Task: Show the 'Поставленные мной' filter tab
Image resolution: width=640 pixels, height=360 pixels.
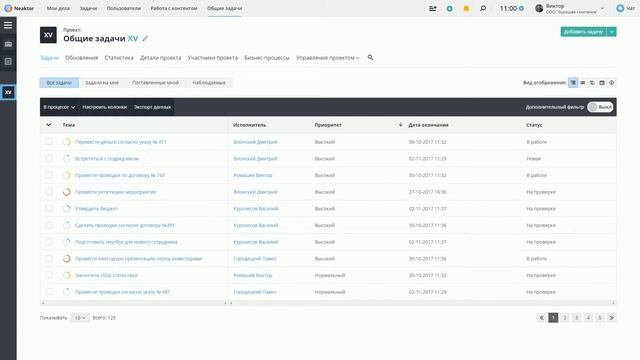Action: tap(156, 83)
